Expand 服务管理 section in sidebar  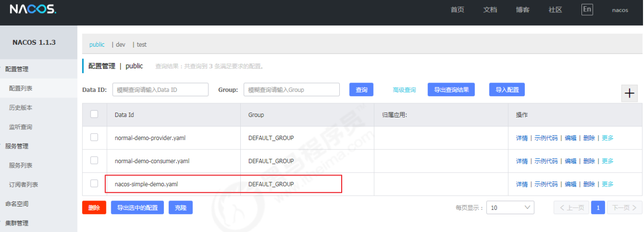(17, 146)
